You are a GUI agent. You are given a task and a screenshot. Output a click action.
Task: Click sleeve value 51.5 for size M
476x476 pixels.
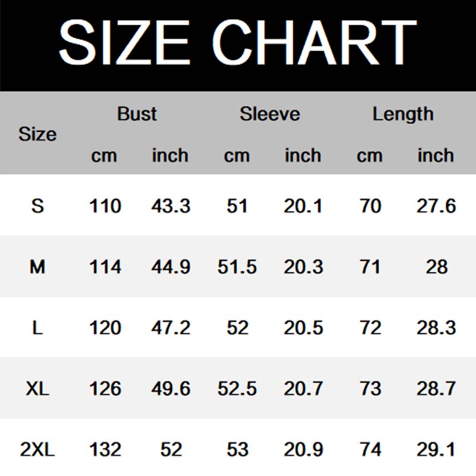pyautogui.click(x=237, y=267)
